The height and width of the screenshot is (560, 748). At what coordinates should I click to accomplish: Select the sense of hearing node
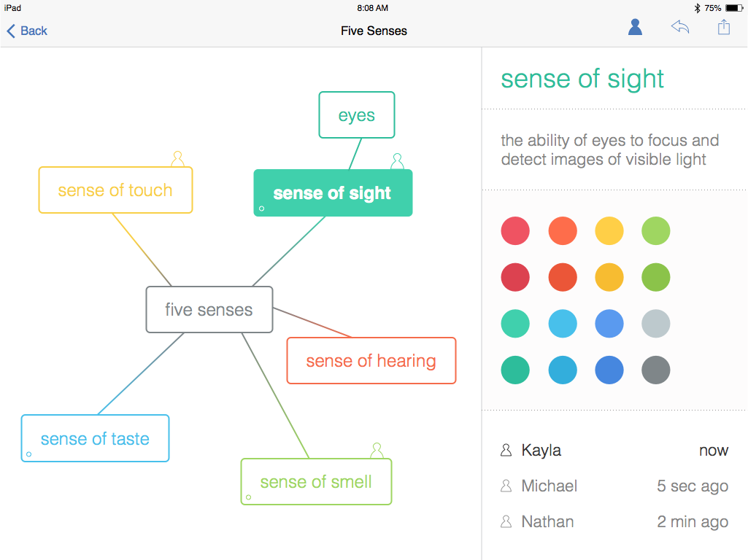pyautogui.click(x=371, y=360)
